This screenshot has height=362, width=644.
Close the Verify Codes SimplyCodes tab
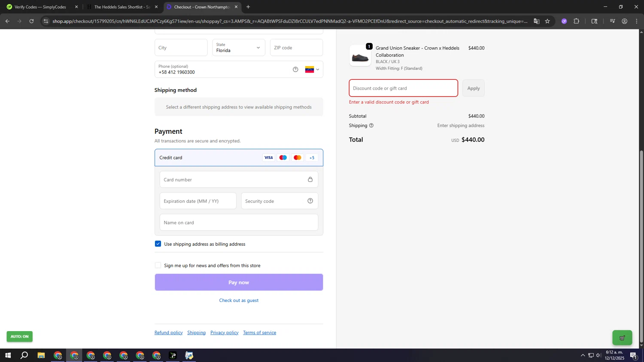[x=76, y=7]
